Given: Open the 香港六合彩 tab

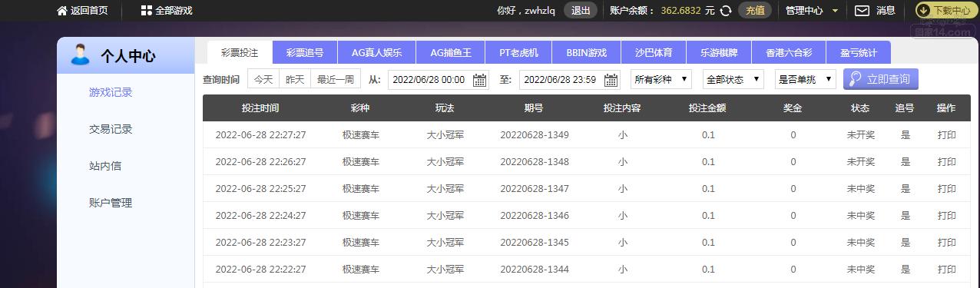Looking at the screenshot, I should tap(789, 53).
